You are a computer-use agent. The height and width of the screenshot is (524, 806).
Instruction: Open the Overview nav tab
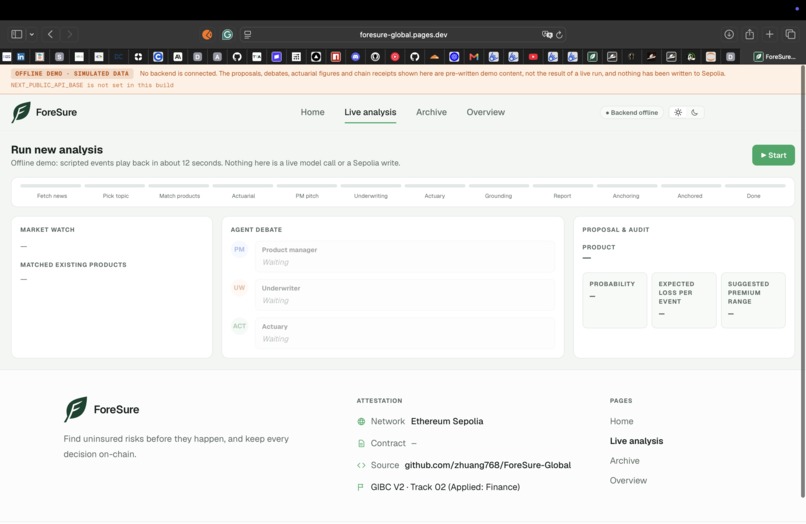coord(485,112)
